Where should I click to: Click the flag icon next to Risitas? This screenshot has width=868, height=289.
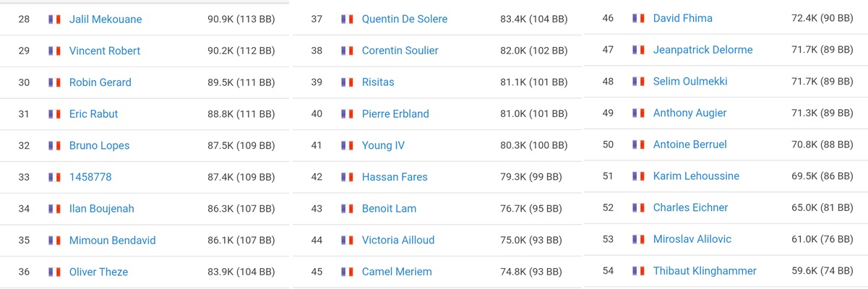pos(347,82)
